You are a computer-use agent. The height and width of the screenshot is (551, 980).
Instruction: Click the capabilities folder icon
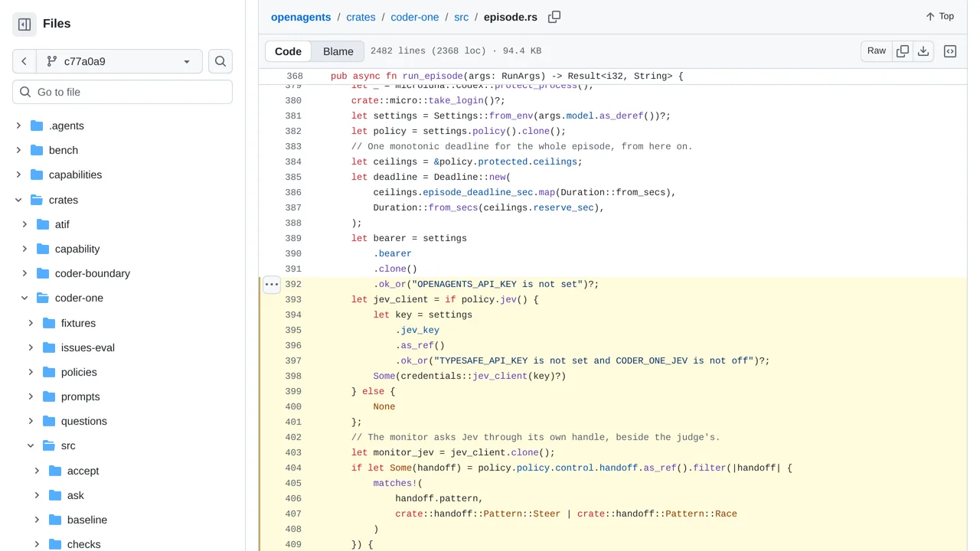(37, 174)
